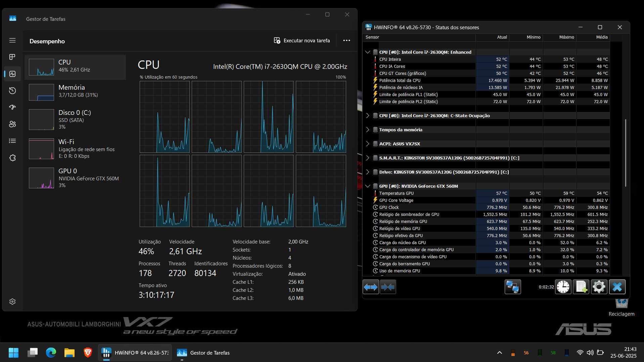Select GPU 0 performance entry
The width and height of the screenshot is (644, 362).
click(x=75, y=178)
